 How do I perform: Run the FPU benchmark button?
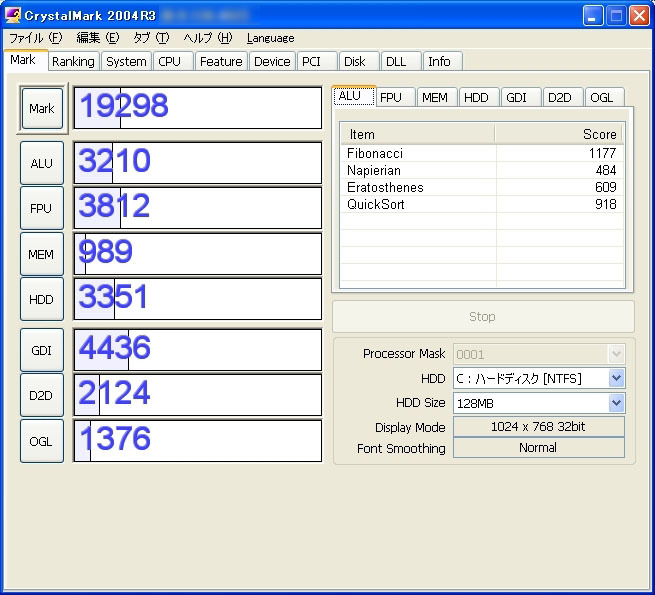(x=42, y=208)
